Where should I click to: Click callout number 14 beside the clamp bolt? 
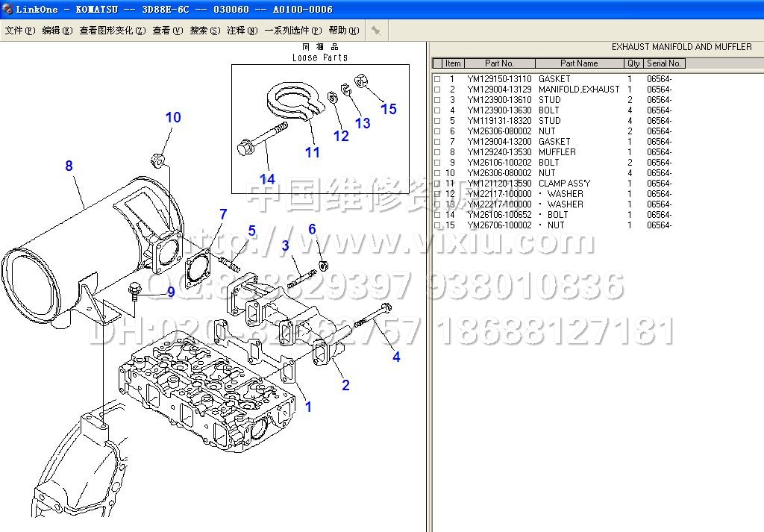pos(267,179)
